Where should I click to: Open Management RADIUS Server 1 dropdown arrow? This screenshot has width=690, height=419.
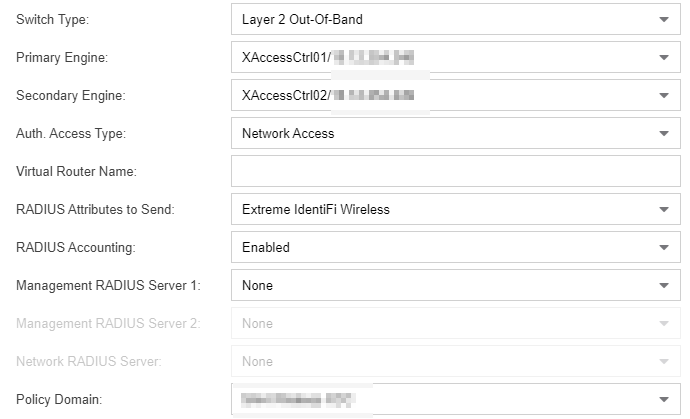[663, 285]
